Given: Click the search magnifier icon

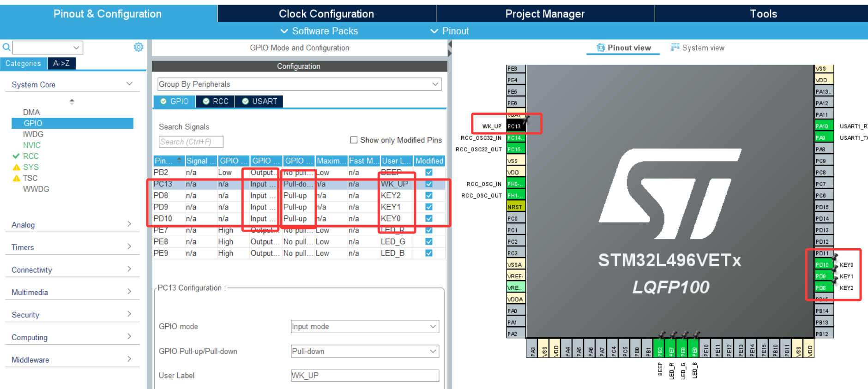Looking at the screenshot, I should pos(6,47).
